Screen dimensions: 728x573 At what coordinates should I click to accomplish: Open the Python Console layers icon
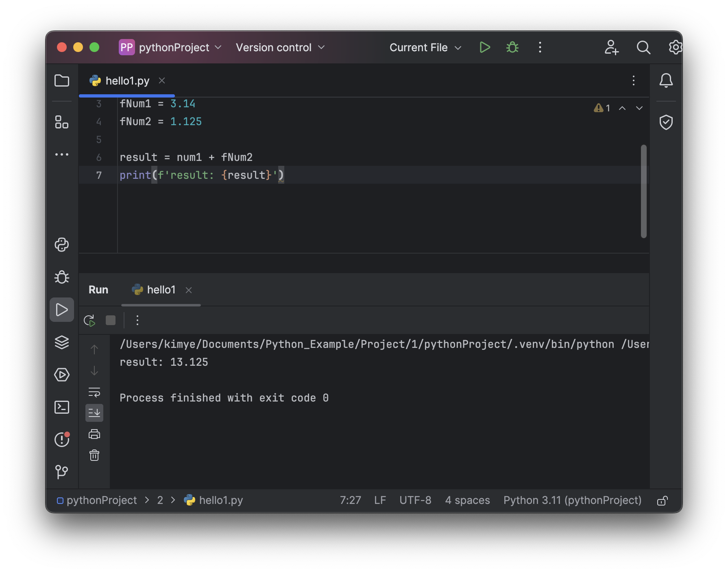(62, 342)
